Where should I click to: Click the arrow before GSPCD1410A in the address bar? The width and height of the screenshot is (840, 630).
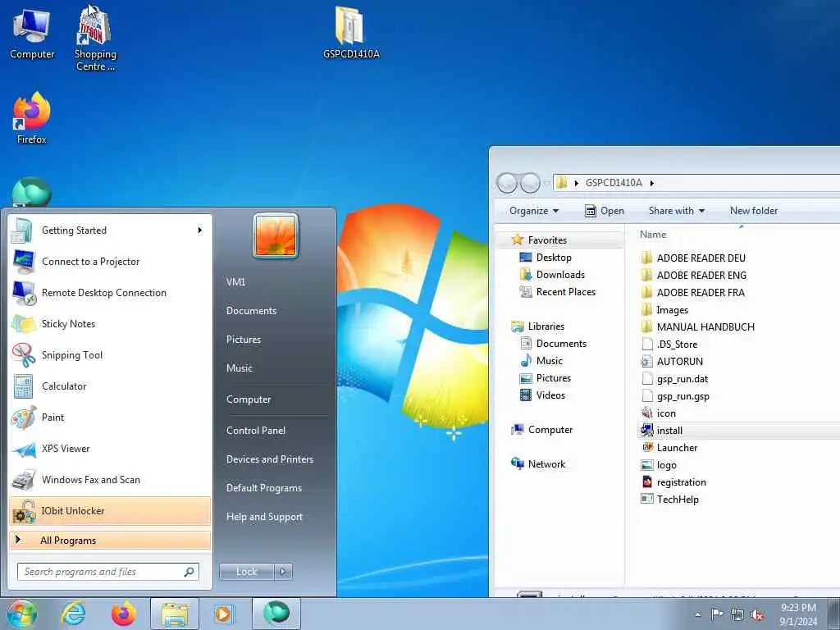577,183
